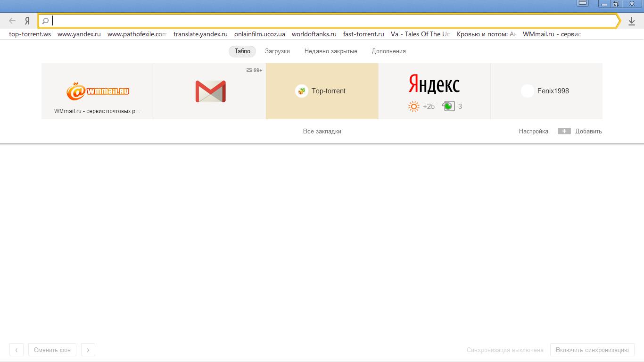Open the Gmail tile
The image size is (644, 362).
point(210,91)
